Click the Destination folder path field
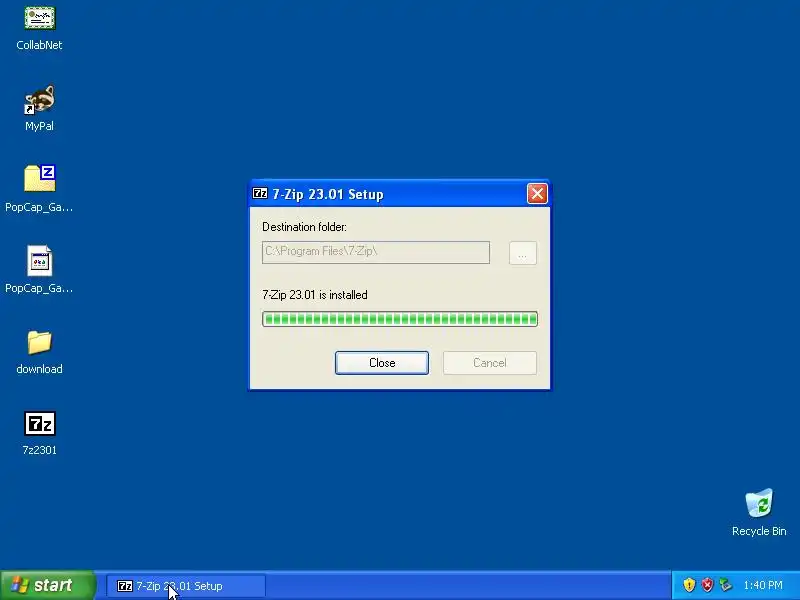Screen dimensions: 800x600 click(376, 253)
